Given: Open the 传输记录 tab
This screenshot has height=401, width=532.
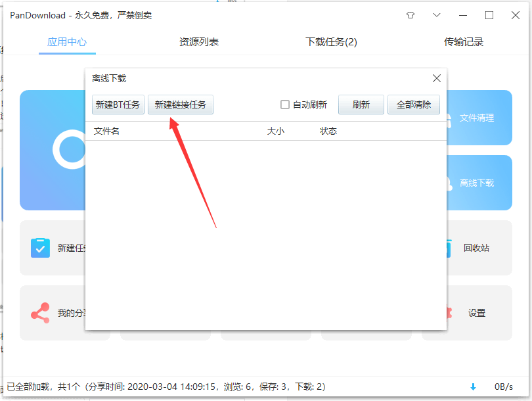Looking at the screenshot, I should tap(464, 42).
